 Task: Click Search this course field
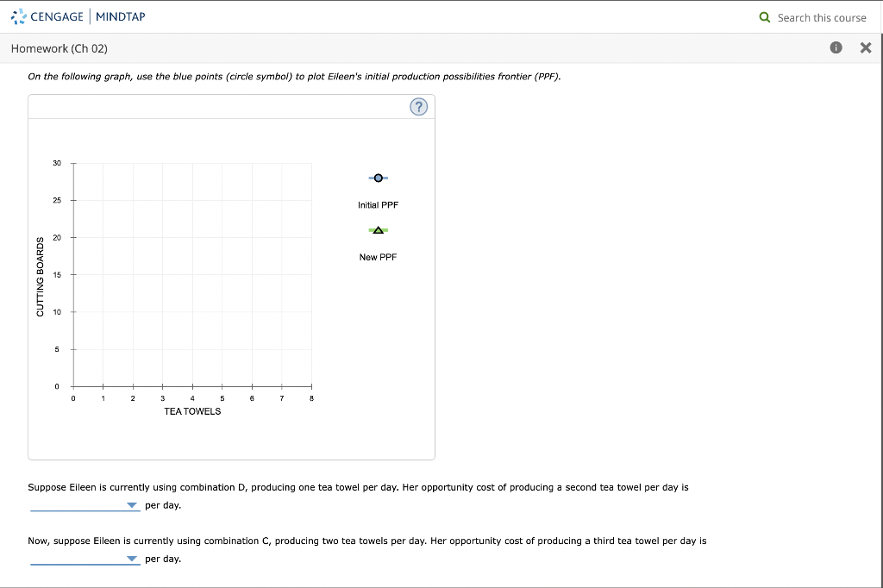pos(821,17)
